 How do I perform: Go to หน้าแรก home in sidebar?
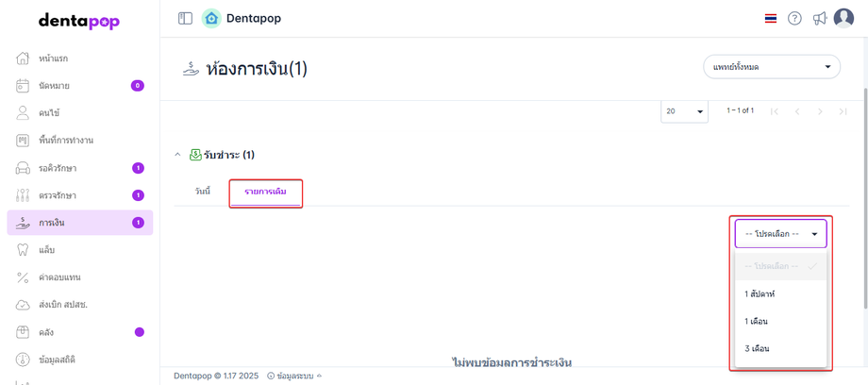pos(54,59)
